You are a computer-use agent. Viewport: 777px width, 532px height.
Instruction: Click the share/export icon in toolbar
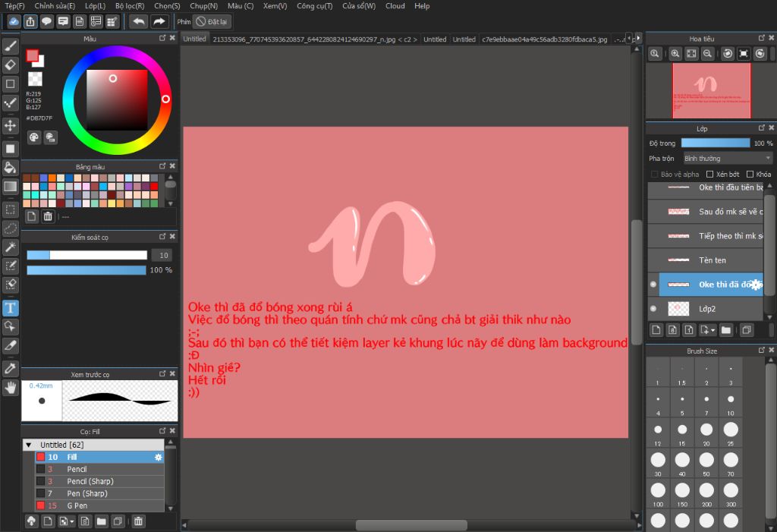(x=30, y=21)
